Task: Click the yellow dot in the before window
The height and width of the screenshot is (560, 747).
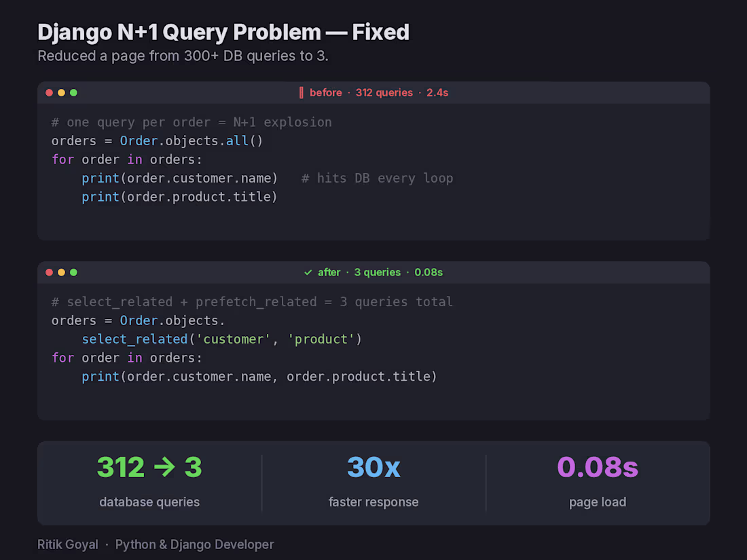Action: tap(61, 93)
